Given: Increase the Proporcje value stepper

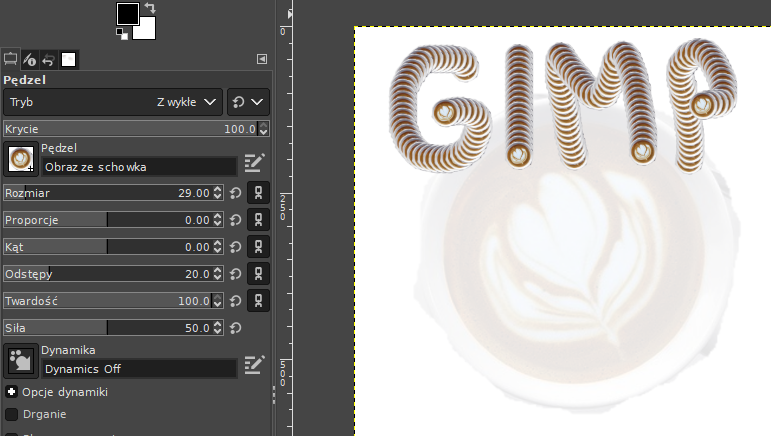Looking at the screenshot, I should pos(218,216).
